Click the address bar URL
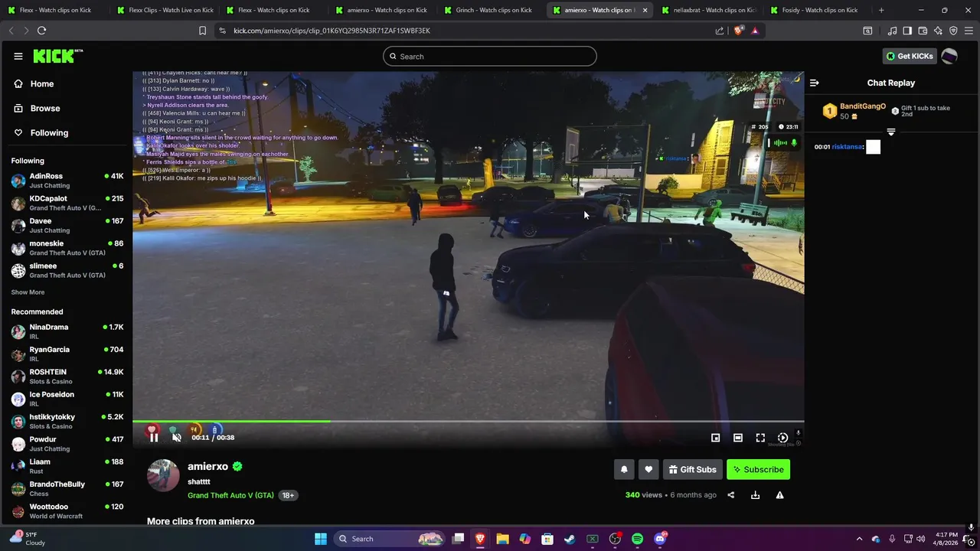 click(x=332, y=31)
